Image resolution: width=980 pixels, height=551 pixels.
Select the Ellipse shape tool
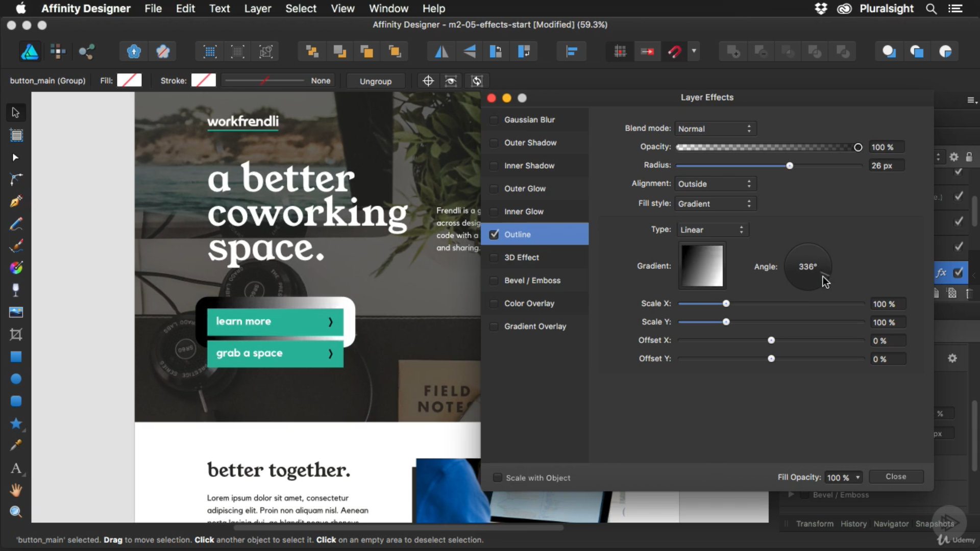tap(16, 379)
